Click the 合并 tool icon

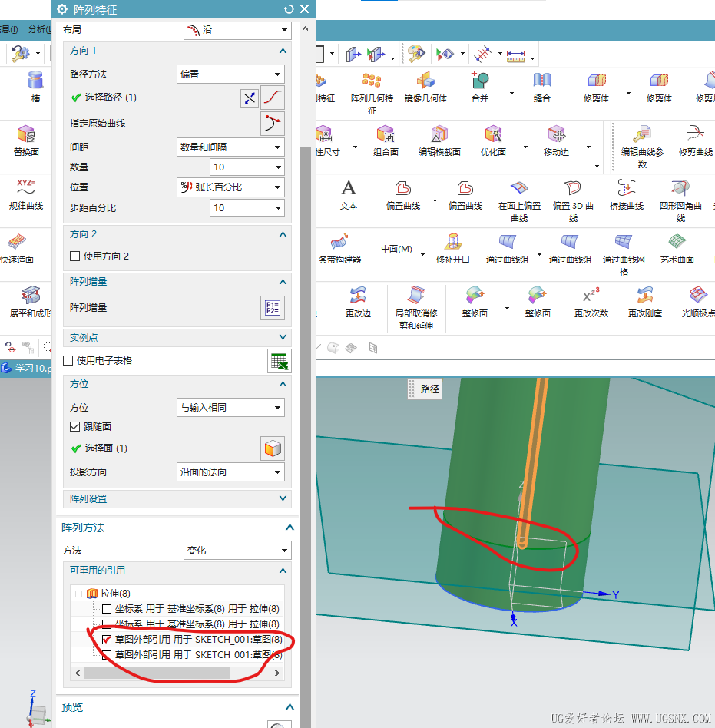tap(480, 80)
